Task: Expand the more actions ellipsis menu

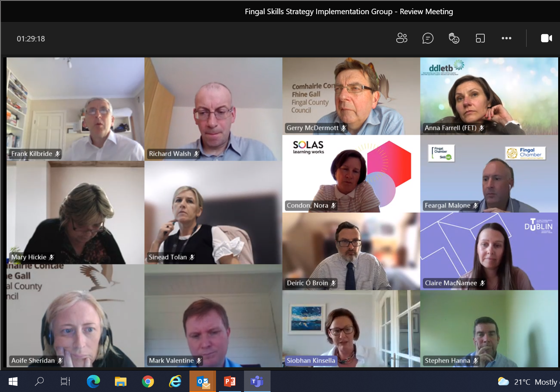Action: (506, 38)
